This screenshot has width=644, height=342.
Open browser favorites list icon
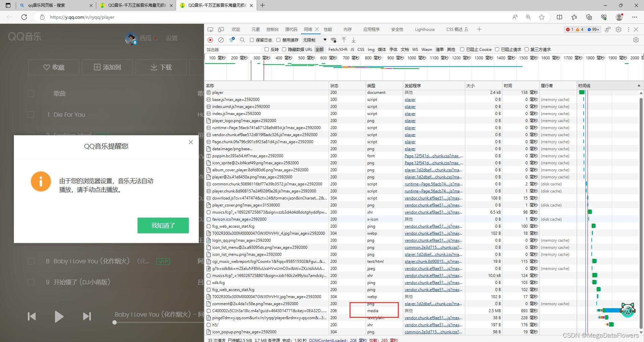pyautogui.click(x=574, y=17)
